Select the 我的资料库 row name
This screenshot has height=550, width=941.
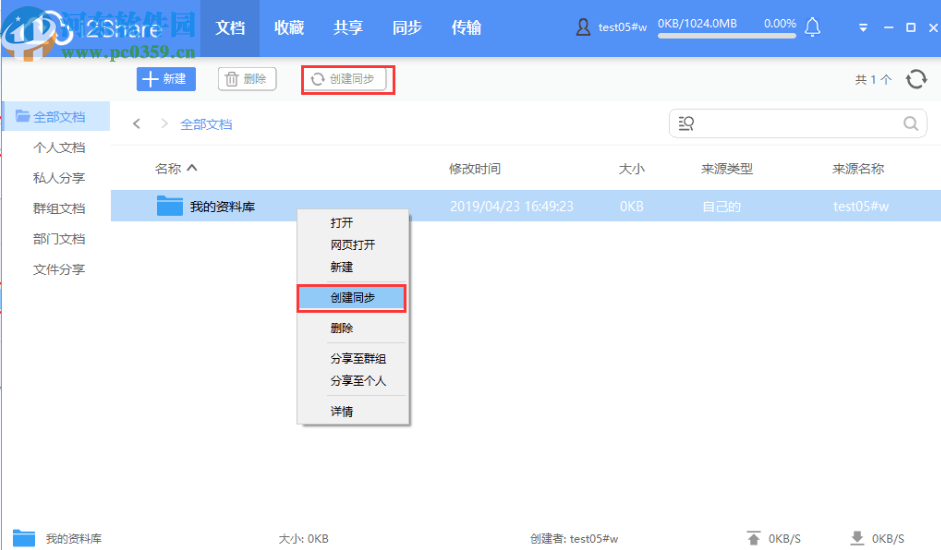pos(223,207)
